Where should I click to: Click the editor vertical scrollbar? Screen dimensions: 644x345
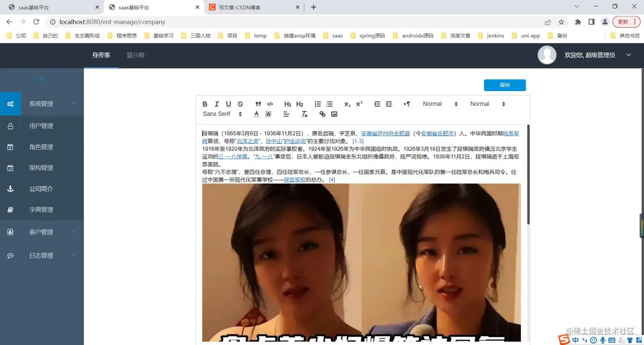[529, 174]
